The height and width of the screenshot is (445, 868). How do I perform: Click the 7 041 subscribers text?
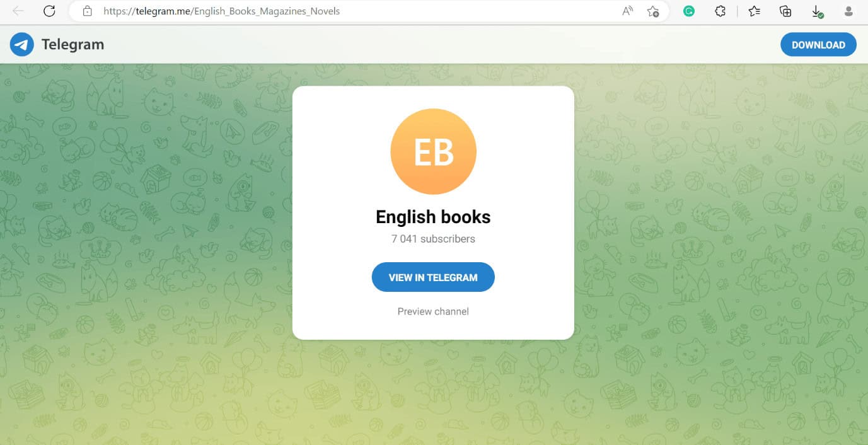click(x=433, y=238)
